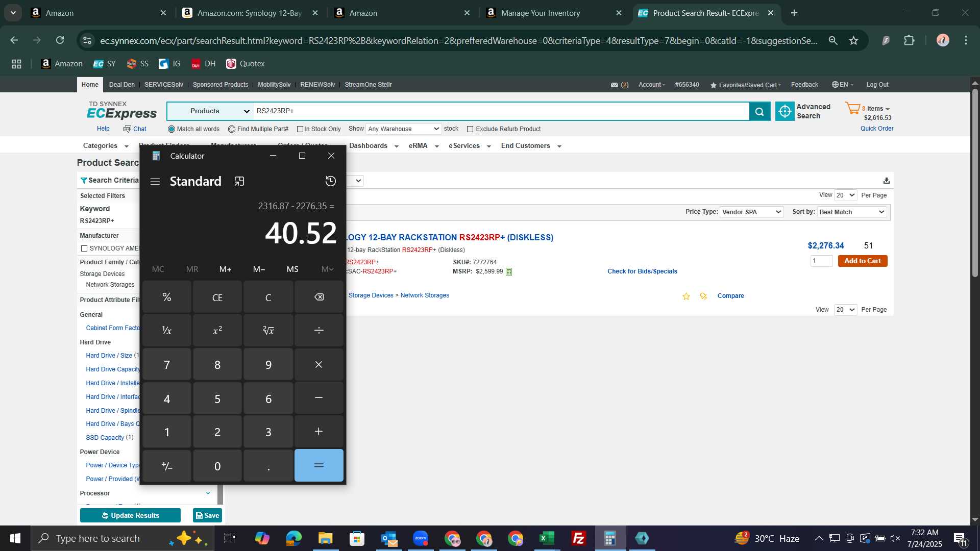980x551 pixels.
Task: Add product to favorites star icon
Action: click(x=686, y=296)
